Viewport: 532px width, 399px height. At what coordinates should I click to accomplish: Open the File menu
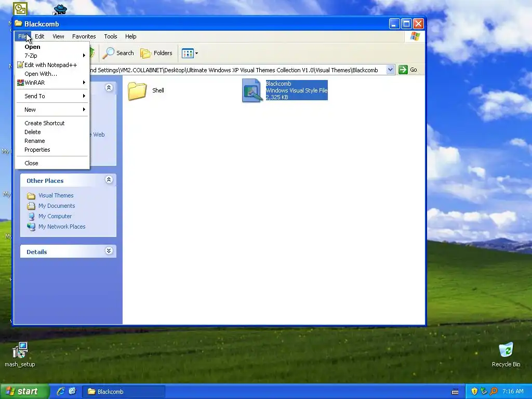22,36
